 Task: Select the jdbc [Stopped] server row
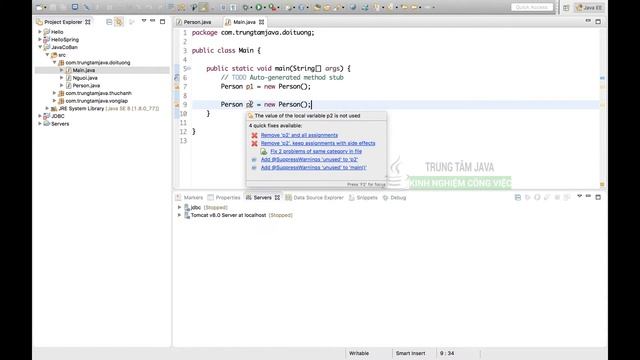coord(205,207)
